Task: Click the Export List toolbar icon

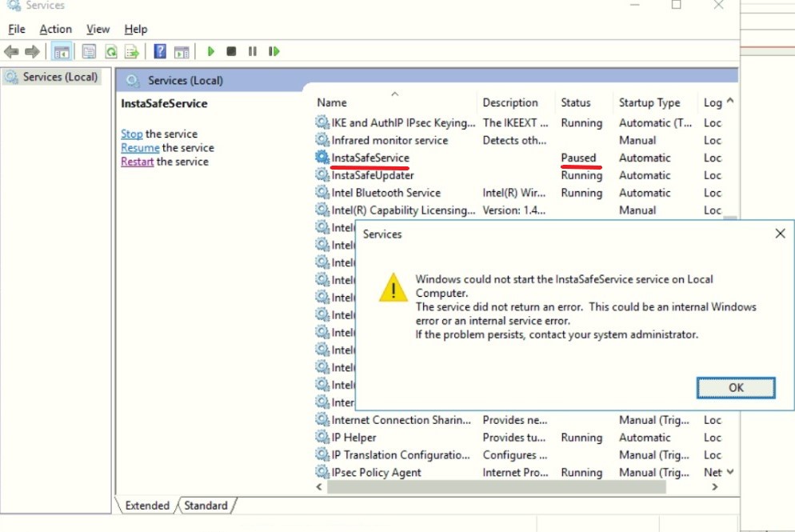Action: (132, 51)
